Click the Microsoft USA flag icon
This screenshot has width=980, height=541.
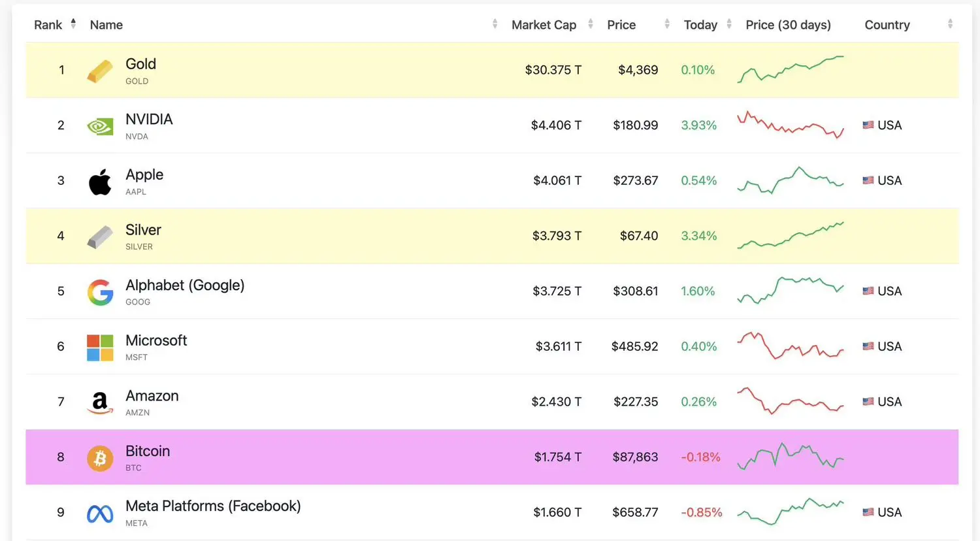click(x=868, y=346)
